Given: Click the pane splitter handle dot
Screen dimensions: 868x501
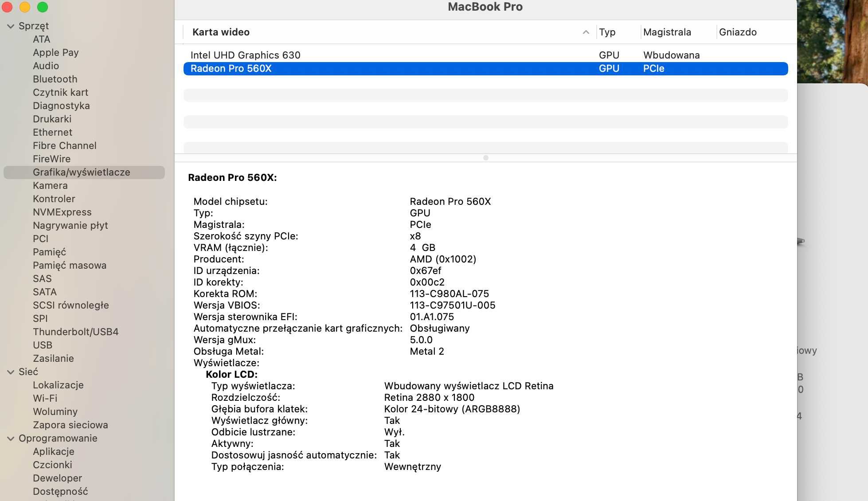Looking at the screenshot, I should tap(485, 158).
